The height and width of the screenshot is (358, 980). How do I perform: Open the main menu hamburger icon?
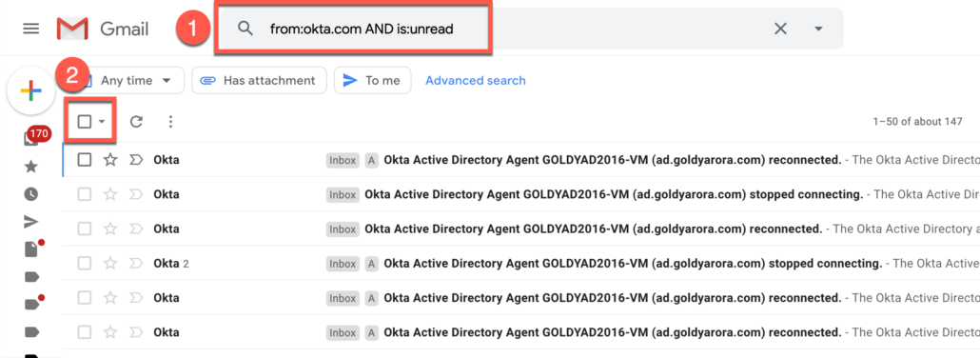pyautogui.click(x=30, y=29)
